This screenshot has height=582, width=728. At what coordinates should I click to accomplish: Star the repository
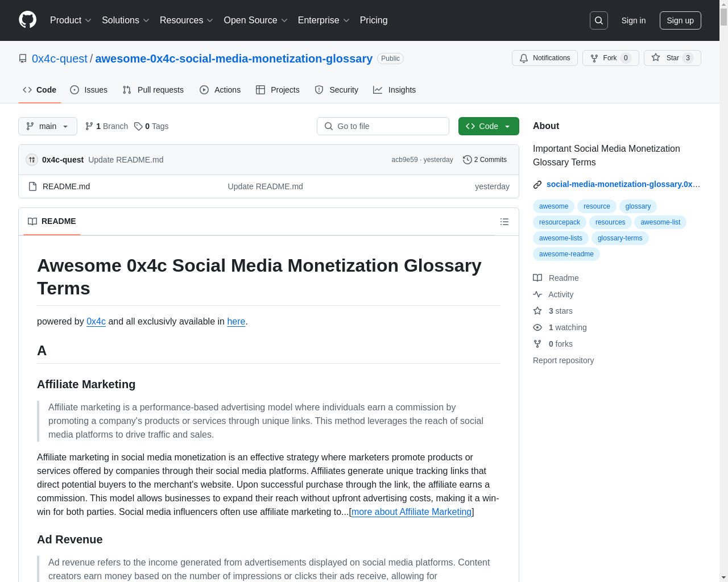(672, 58)
